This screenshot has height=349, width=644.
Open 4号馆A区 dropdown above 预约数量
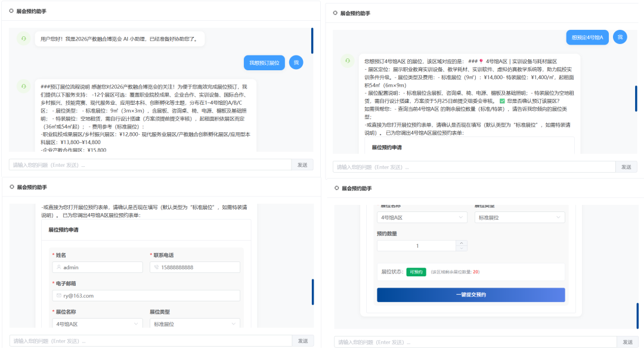pos(422,217)
